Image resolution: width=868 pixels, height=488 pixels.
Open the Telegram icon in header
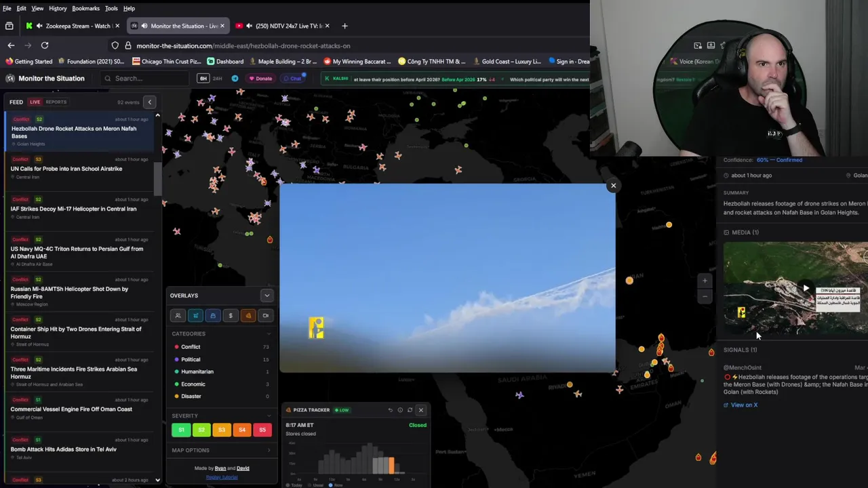coord(235,79)
